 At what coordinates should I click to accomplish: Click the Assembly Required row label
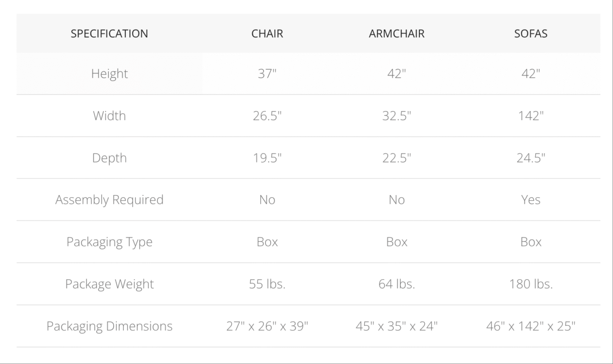pos(109,200)
